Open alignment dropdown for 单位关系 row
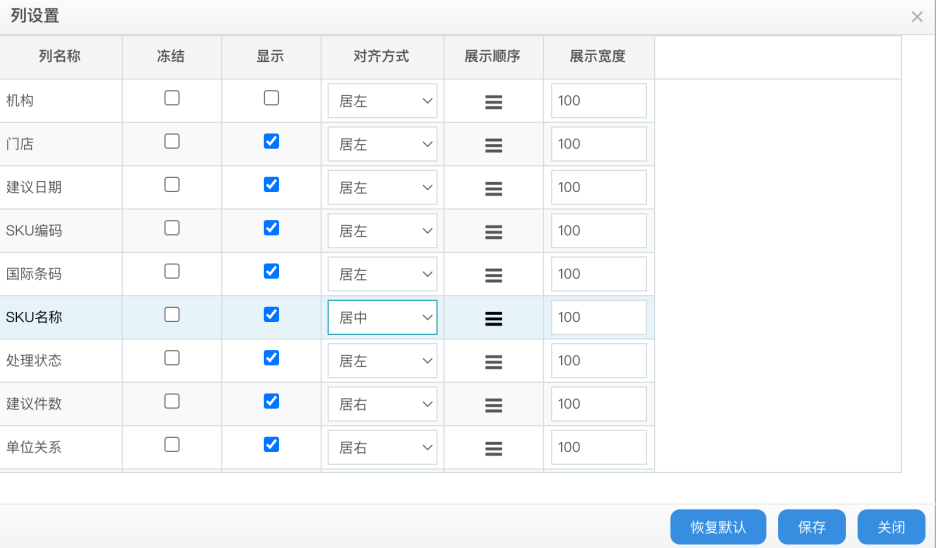This screenshot has width=936, height=548. click(x=382, y=447)
